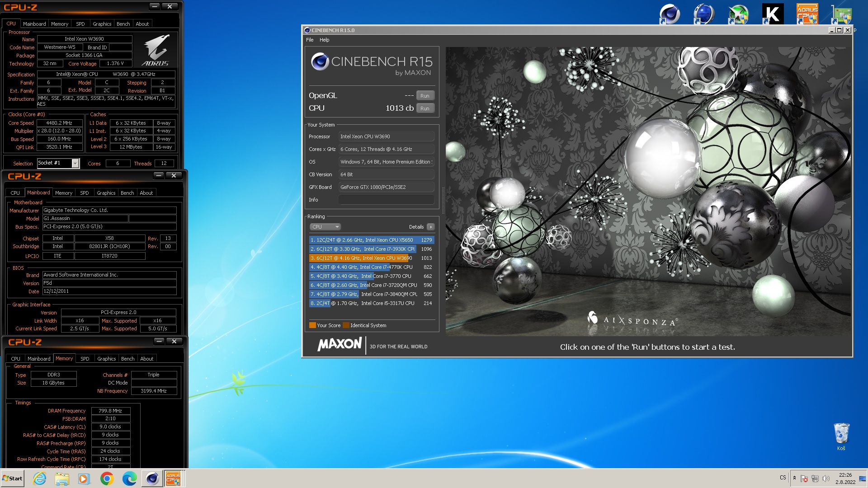Open the volume speaker tray icon
Viewport: 868px width, 488px height.
tap(826, 479)
